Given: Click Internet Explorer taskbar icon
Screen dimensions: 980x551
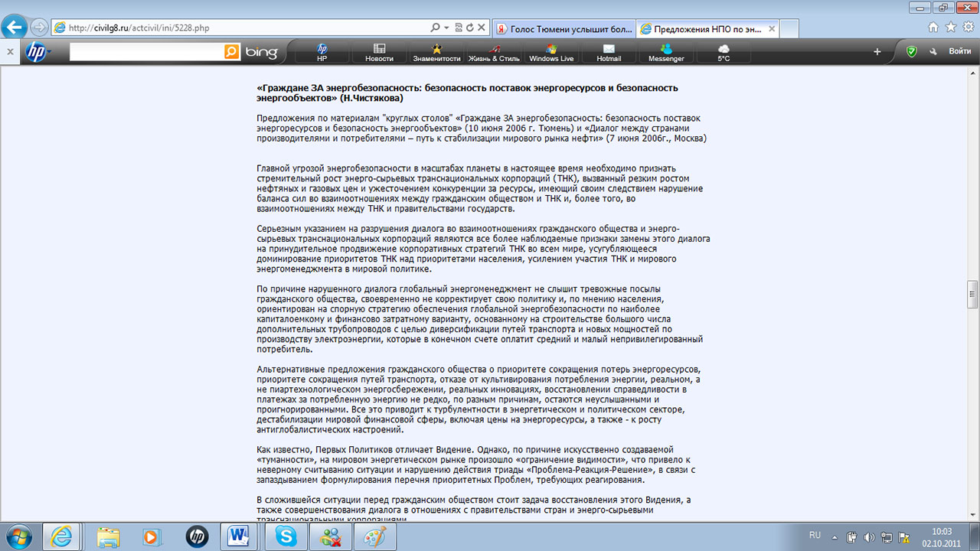Looking at the screenshot, I should coord(61,536).
